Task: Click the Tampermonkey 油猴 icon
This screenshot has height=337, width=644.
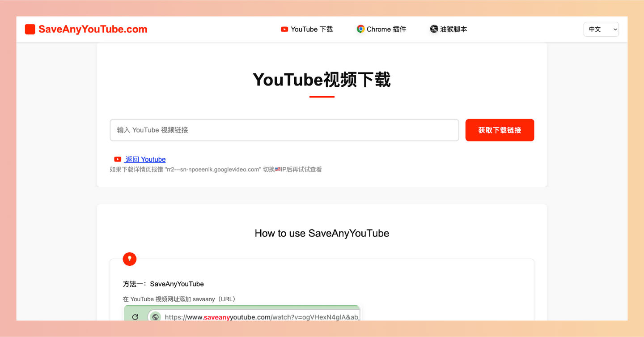Action: (434, 29)
